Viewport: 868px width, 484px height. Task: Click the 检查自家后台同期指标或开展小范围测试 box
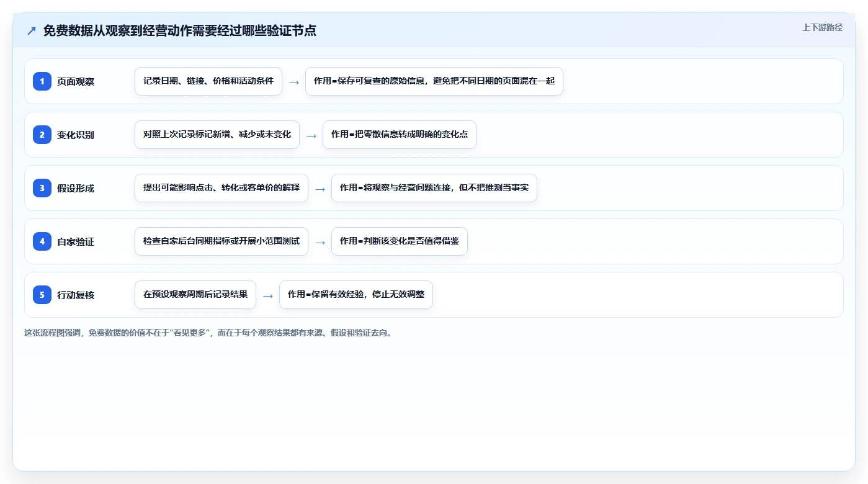[x=221, y=241]
